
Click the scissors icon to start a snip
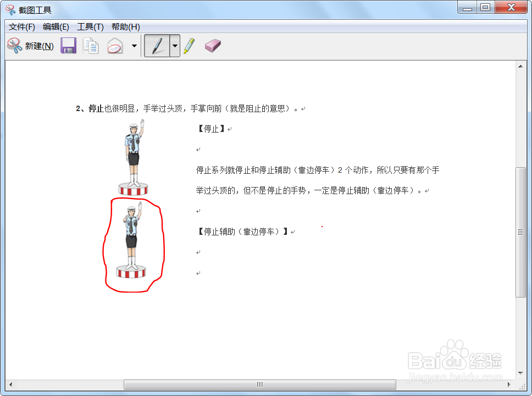13,46
